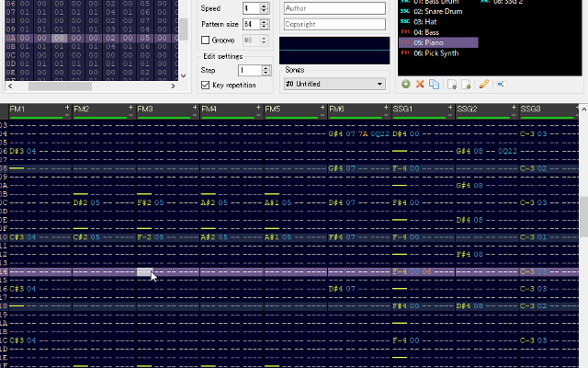The image size is (588, 368).
Task: Click the Clone instrument icon
Action: click(434, 84)
